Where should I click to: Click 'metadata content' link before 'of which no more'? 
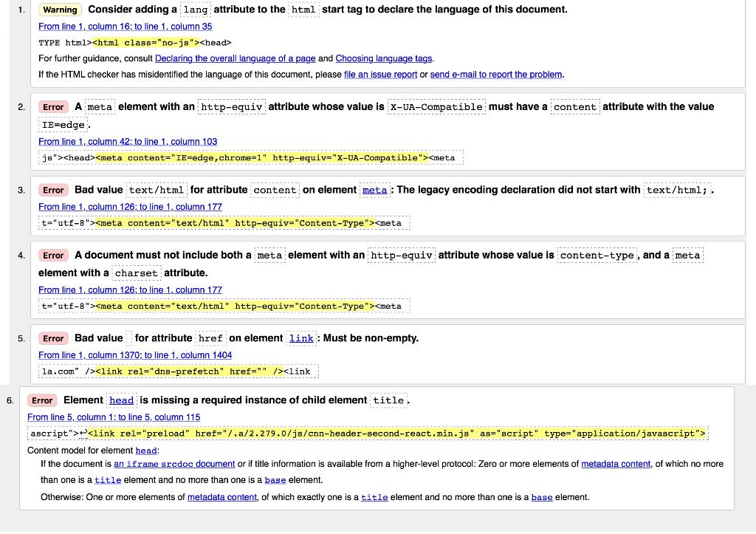[616, 464]
